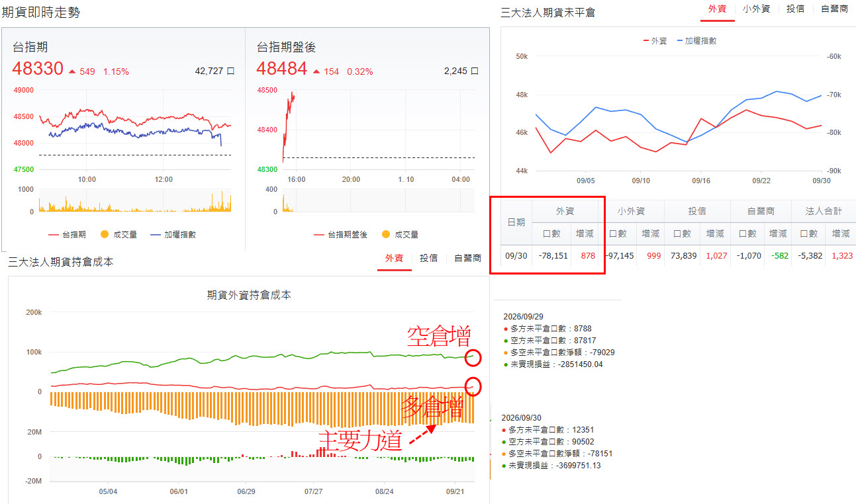Toggle 外資 legend in 未平倉 chart
Screen dimensions: 856x504
click(655, 40)
